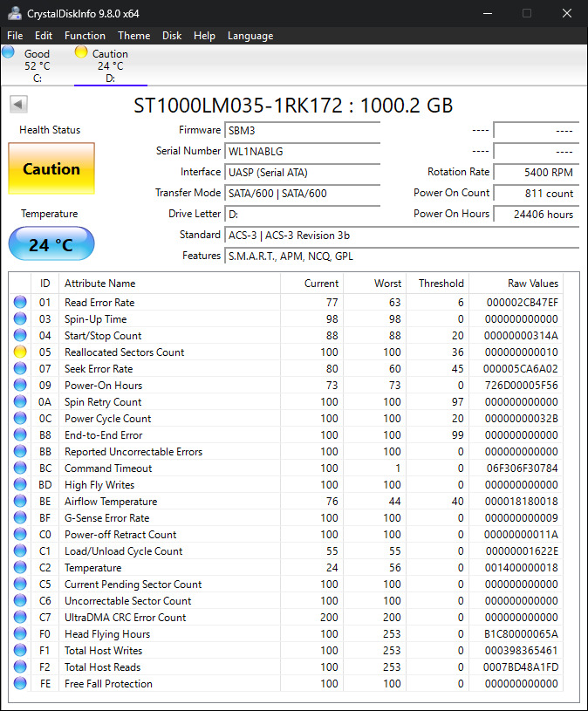
Task: Select the C: drive tab
Action: 37,66
